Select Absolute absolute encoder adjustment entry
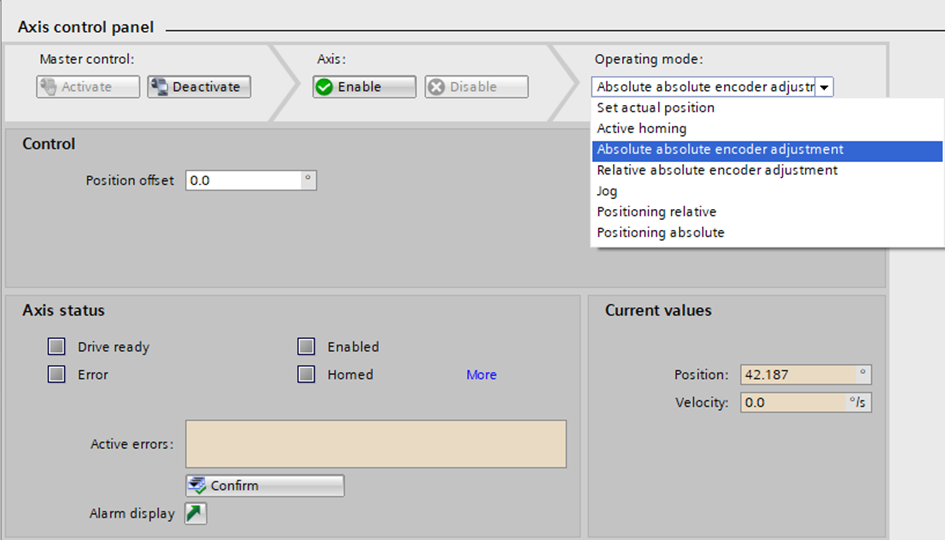945x540 pixels. 767,149
